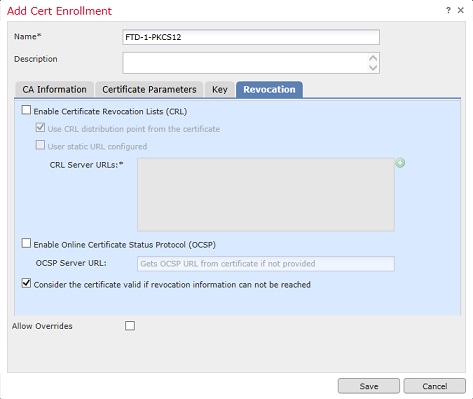Open the Certificate Parameters tab
The image size is (473, 399).
(149, 89)
